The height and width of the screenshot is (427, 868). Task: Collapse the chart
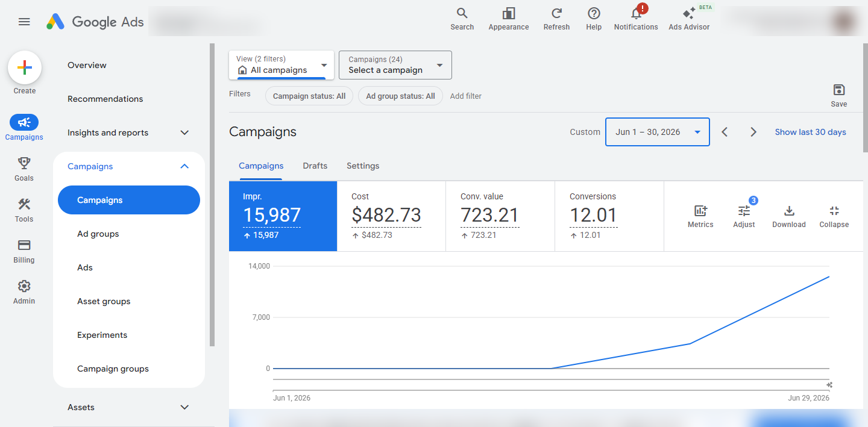(x=834, y=217)
